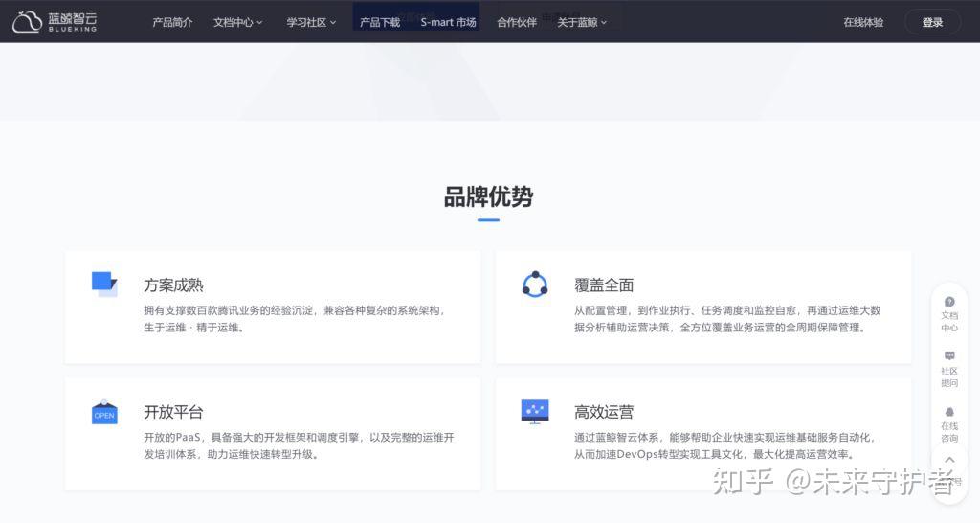The image size is (980, 523).
Task: Click the 高效运营 monitor icon
Action: pyautogui.click(x=535, y=412)
